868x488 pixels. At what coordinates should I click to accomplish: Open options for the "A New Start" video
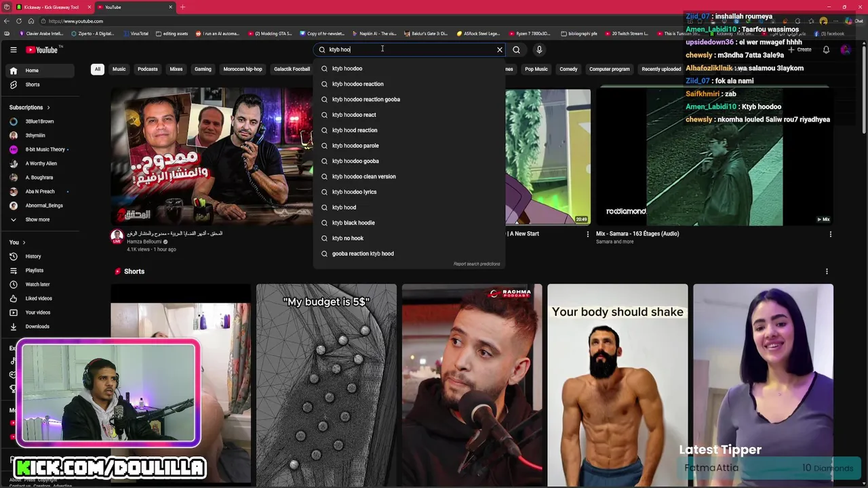(587, 235)
